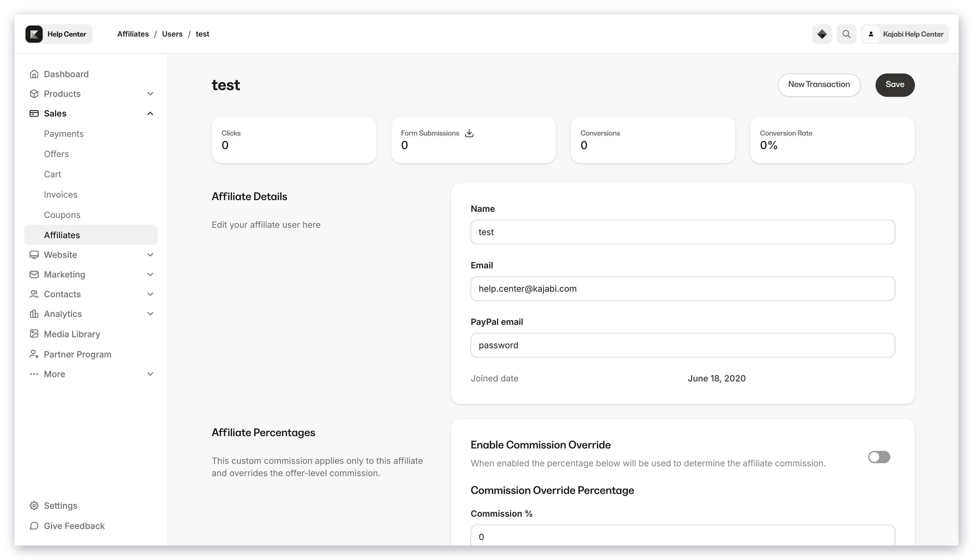Click New Transaction button
The width and height of the screenshot is (973, 560).
tap(819, 85)
